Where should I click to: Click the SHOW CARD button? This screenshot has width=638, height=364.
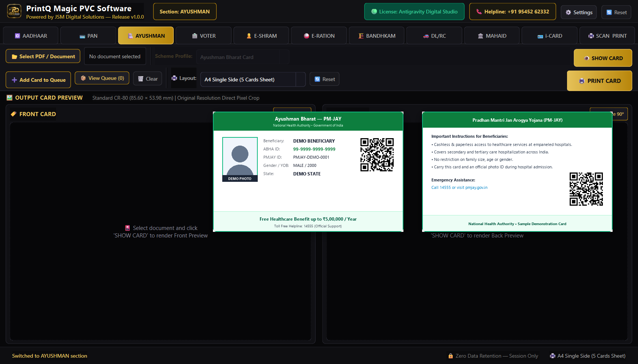[603, 58]
